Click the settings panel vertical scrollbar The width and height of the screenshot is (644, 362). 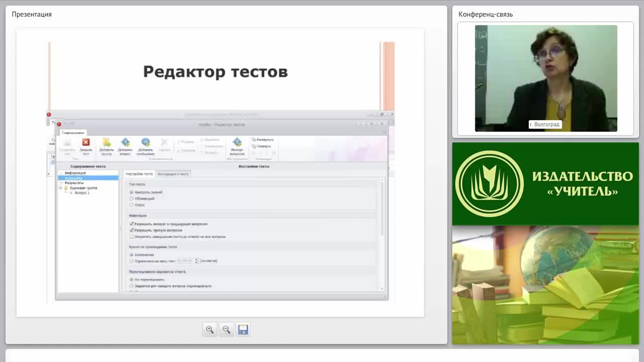click(382, 234)
